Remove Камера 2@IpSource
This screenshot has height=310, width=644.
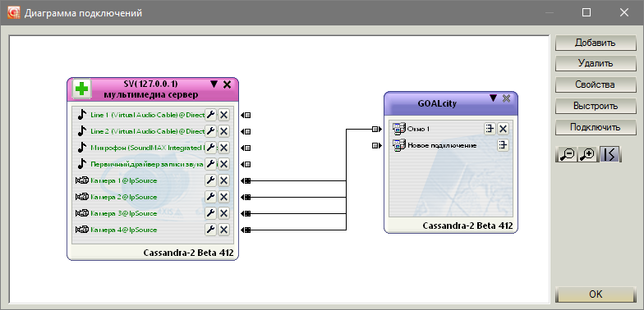click(223, 197)
